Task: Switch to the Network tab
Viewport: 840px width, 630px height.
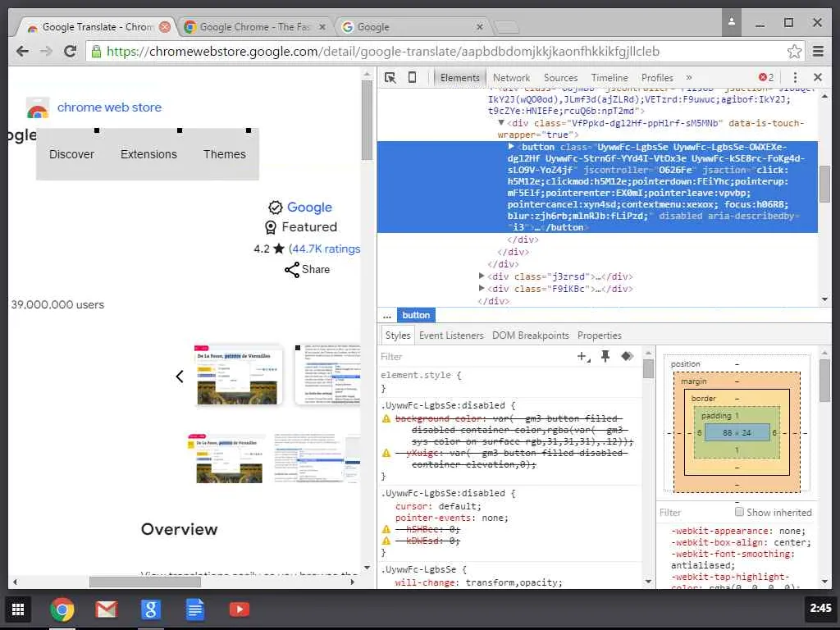Action: 511,78
